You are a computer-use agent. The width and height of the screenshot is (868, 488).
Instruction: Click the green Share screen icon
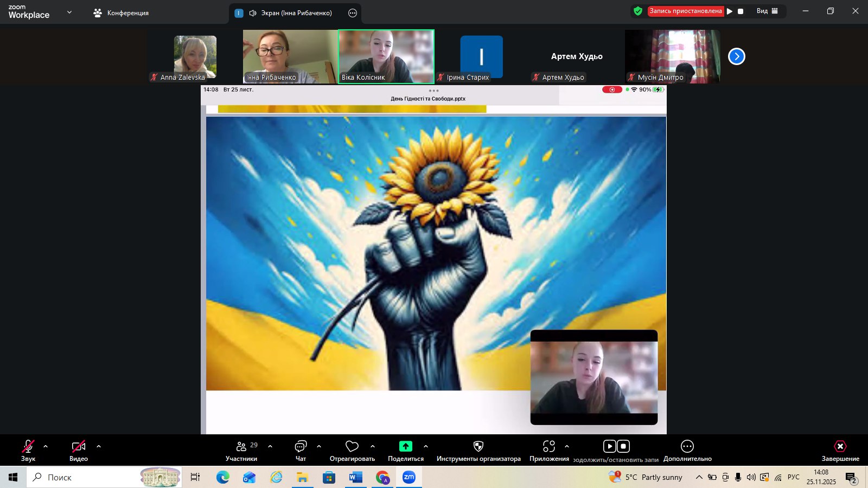[x=406, y=446]
